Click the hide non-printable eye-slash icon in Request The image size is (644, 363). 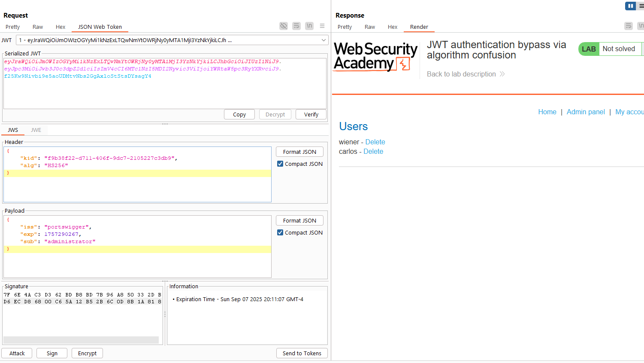284,26
